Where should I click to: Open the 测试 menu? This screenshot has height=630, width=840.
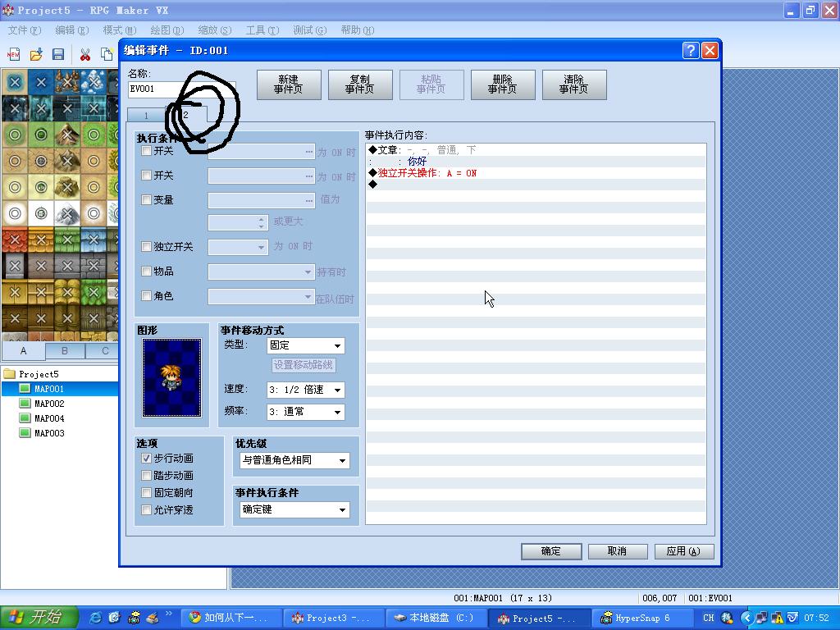(x=309, y=30)
